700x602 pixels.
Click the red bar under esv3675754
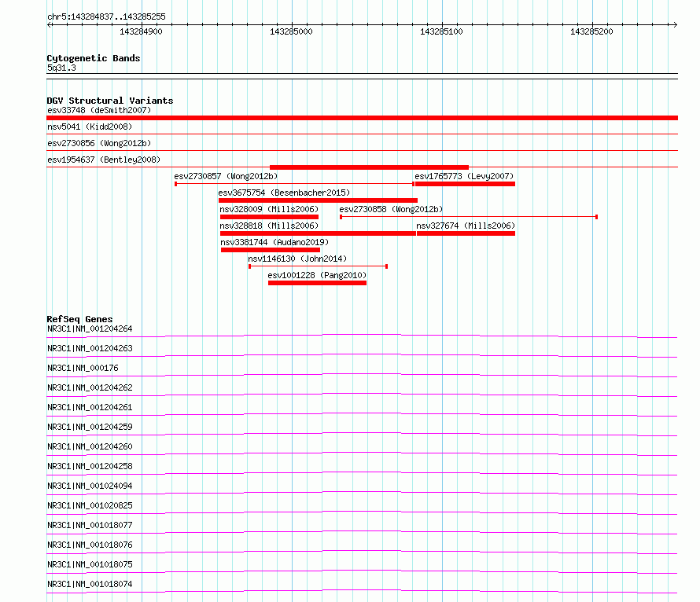click(x=318, y=200)
